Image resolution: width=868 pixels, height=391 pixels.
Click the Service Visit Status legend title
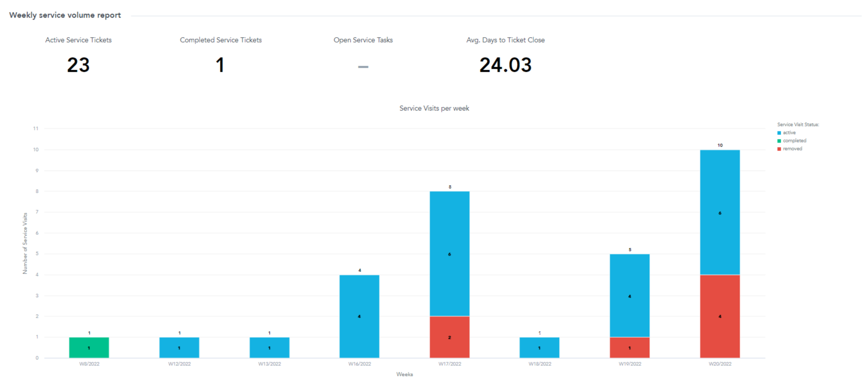798,124
